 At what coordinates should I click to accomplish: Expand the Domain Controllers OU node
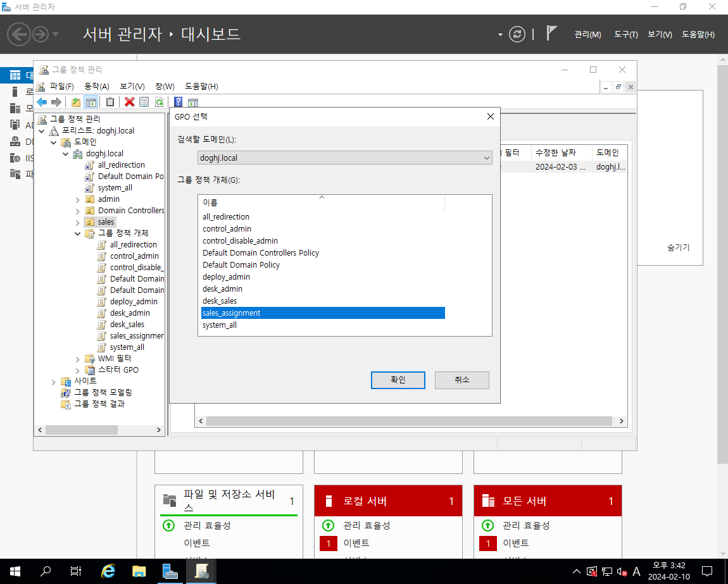point(77,211)
